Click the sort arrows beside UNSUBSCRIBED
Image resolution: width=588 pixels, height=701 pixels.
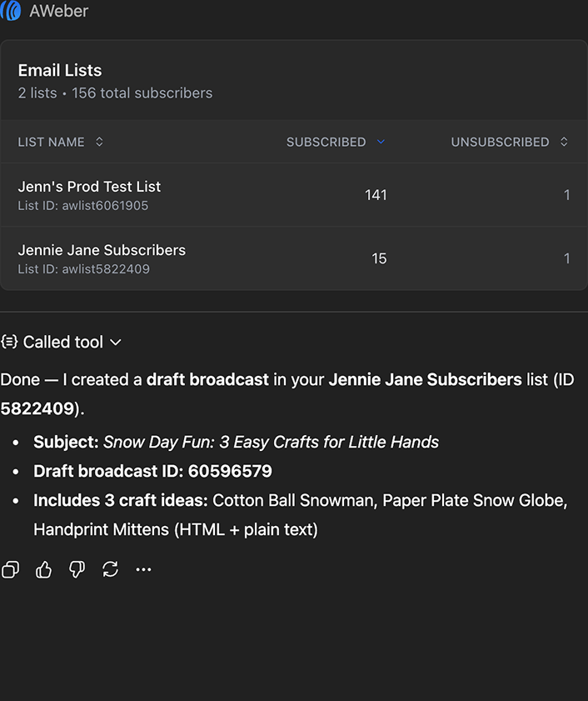[x=564, y=142]
